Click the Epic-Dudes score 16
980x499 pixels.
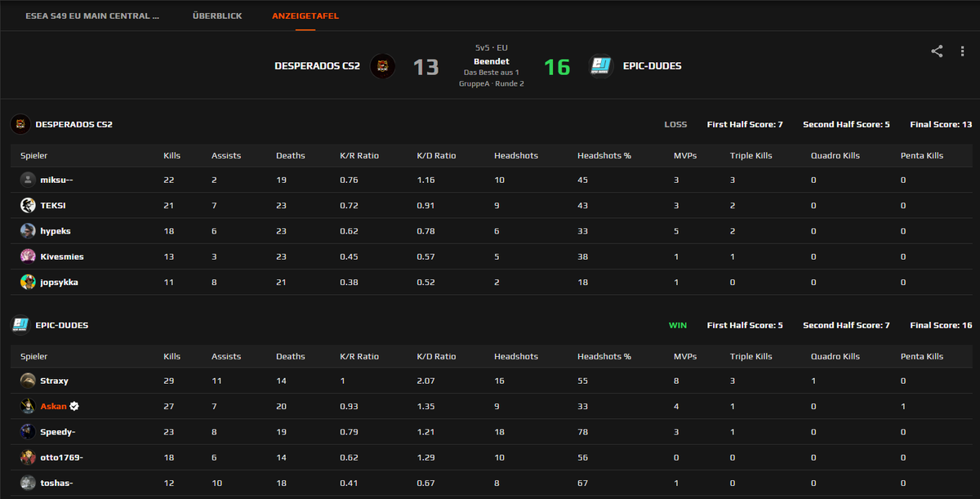coord(557,66)
